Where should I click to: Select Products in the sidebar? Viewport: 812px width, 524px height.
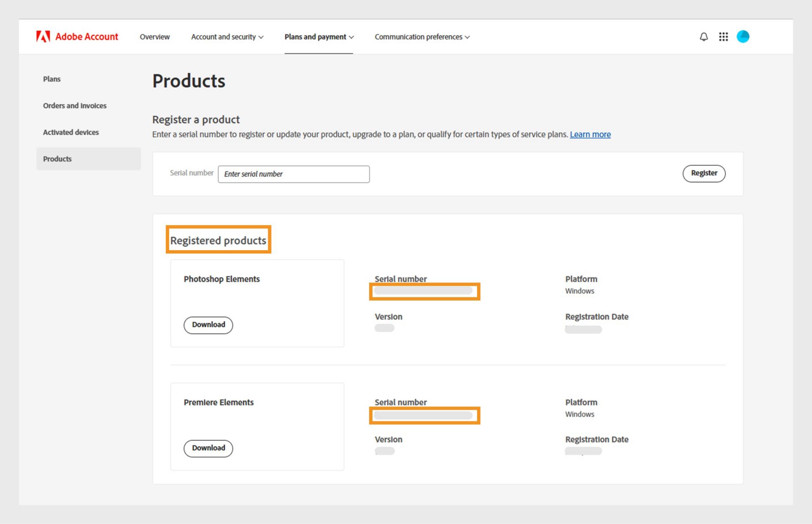[x=58, y=159]
